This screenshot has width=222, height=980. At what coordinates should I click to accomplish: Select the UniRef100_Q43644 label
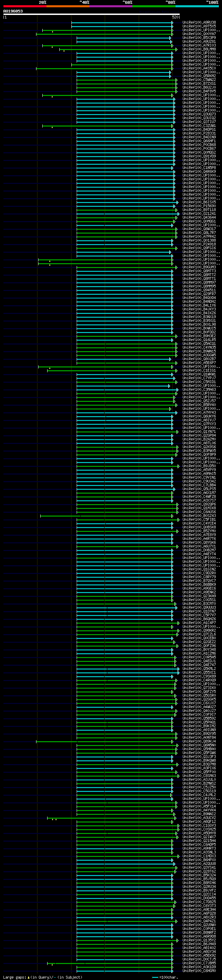(199, 218)
